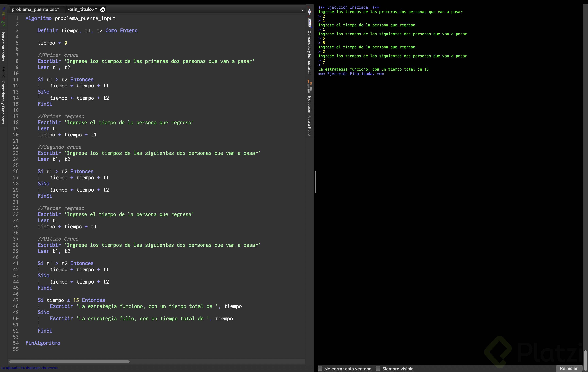Click line number 11 in the gutter
Viewport: 588px width, 372px height.
pos(16,80)
